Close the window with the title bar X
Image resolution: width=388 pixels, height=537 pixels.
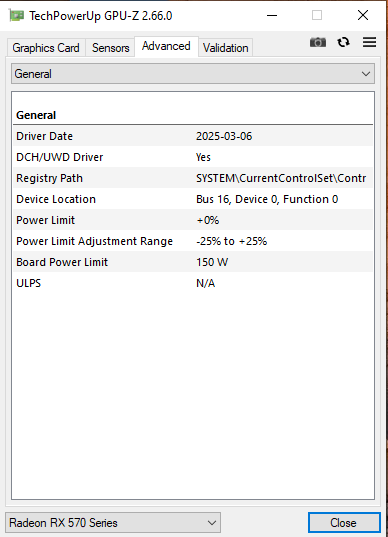pyautogui.click(x=363, y=15)
